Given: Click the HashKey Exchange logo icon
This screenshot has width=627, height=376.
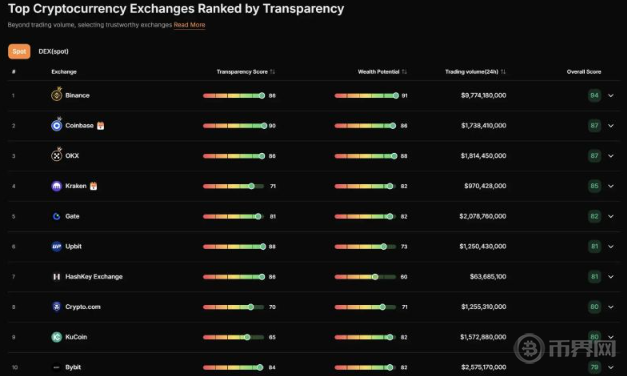Looking at the screenshot, I should pos(57,277).
